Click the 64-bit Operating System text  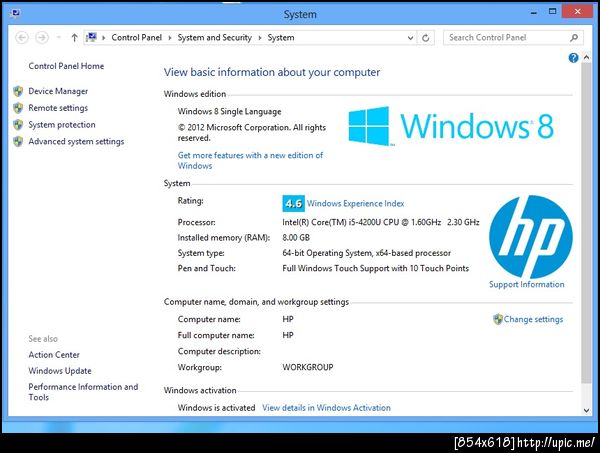[x=367, y=253]
